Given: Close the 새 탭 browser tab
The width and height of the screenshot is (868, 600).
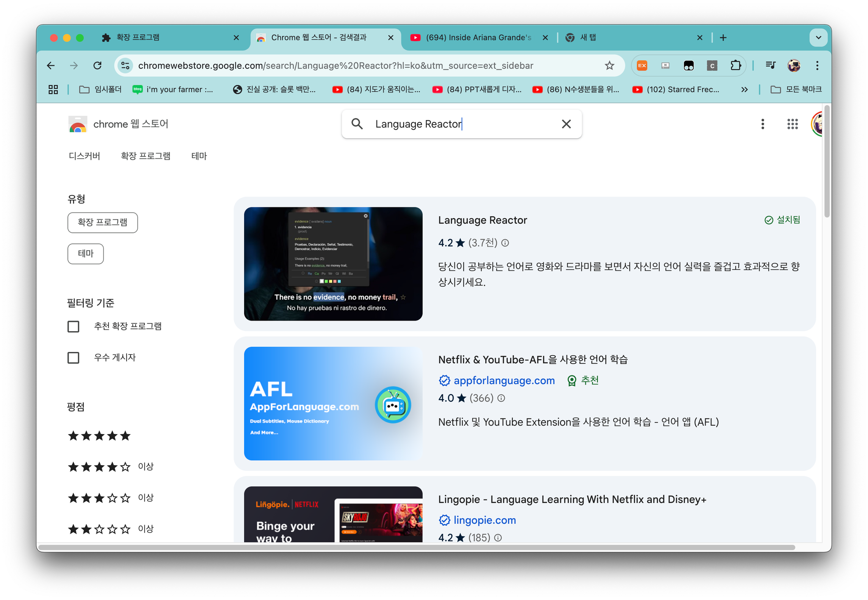Looking at the screenshot, I should (x=700, y=38).
